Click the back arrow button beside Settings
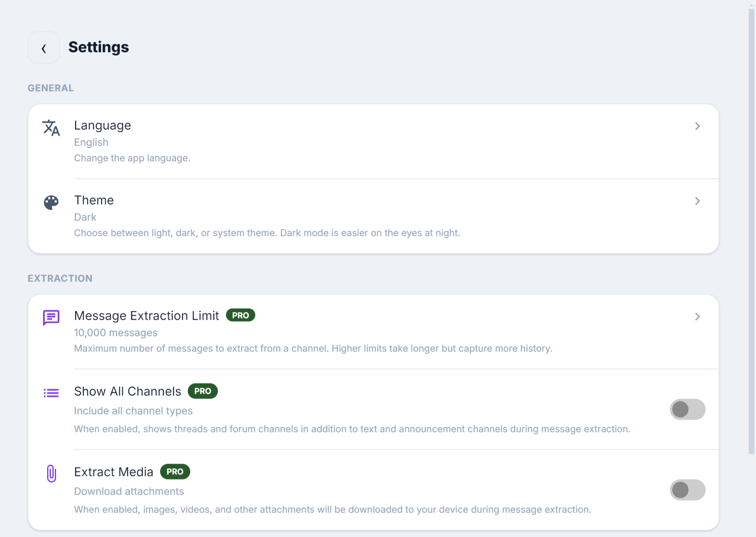This screenshot has height=537, width=756. coord(44,48)
